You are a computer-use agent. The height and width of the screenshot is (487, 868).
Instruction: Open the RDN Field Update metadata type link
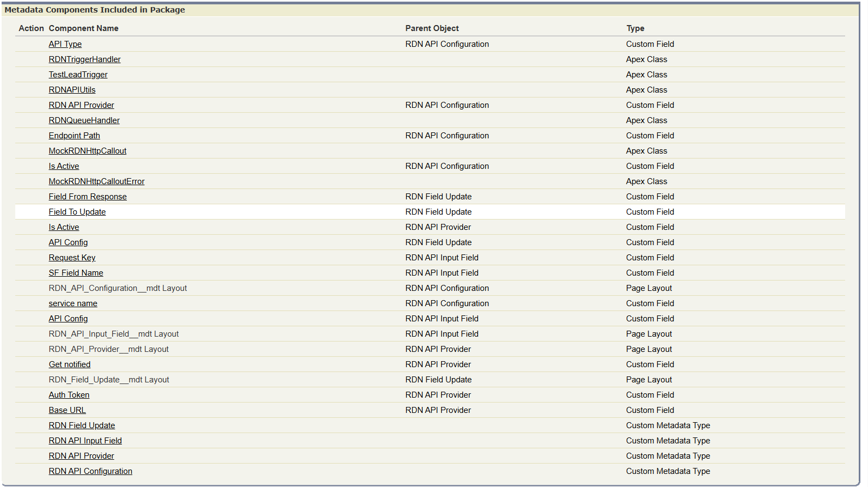click(x=82, y=425)
